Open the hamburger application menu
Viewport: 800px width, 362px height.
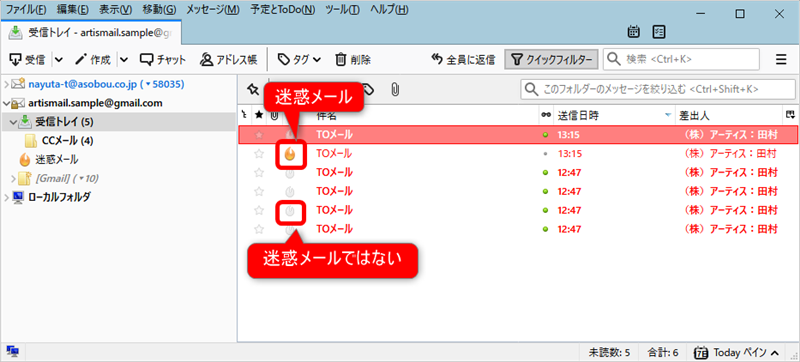click(781, 60)
